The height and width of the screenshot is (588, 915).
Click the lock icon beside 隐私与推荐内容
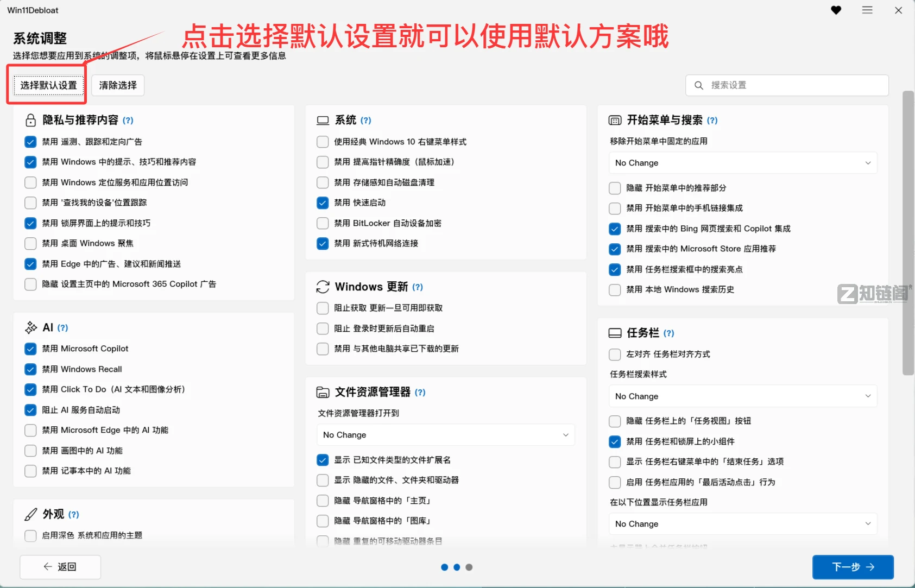tap(30, 120)
